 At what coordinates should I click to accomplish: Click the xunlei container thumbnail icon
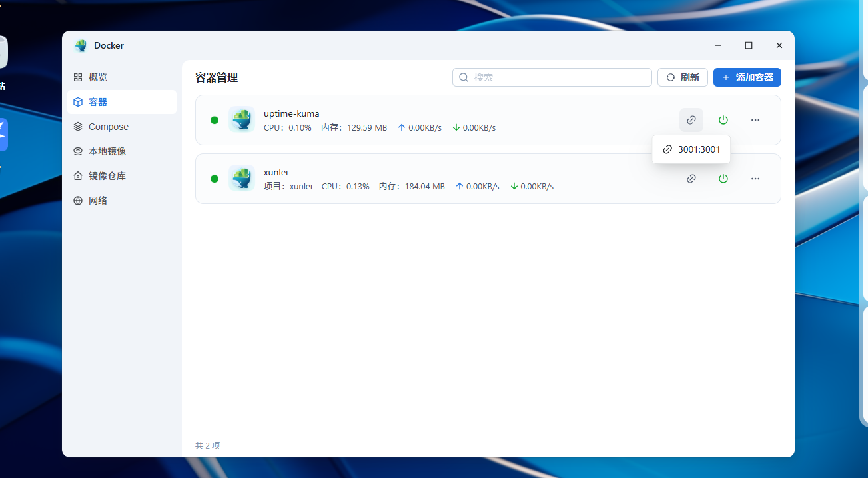pos(242,179)
